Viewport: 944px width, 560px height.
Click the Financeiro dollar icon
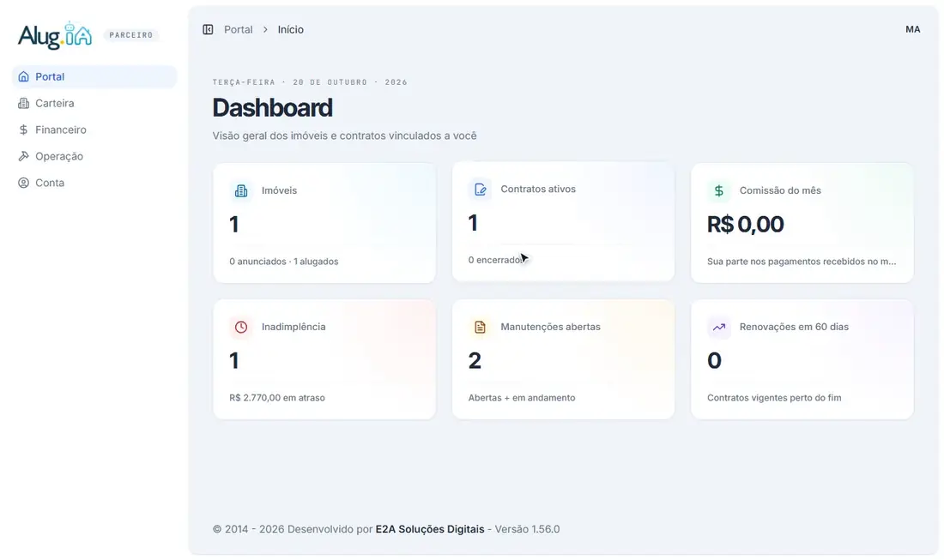tap(23, 129)
